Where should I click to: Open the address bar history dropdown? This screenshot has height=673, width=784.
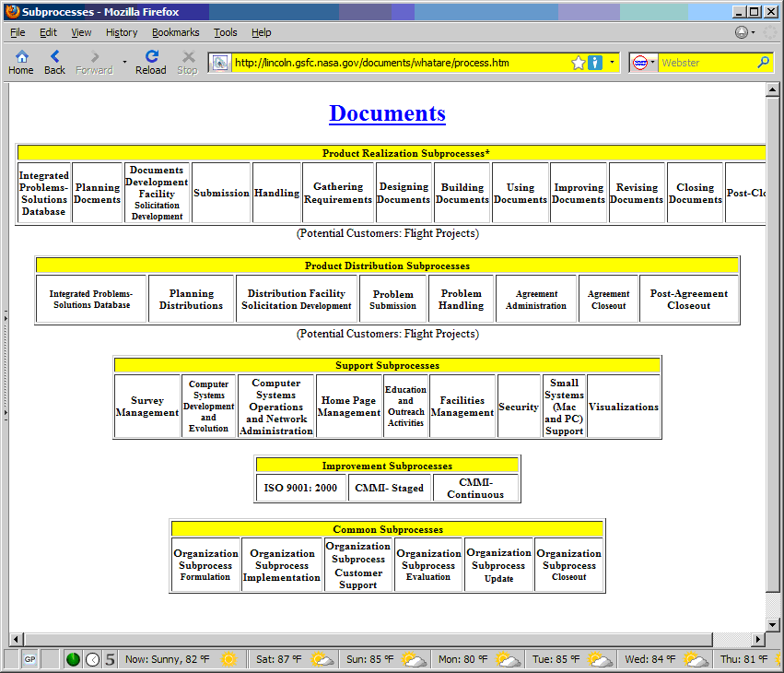612,63
